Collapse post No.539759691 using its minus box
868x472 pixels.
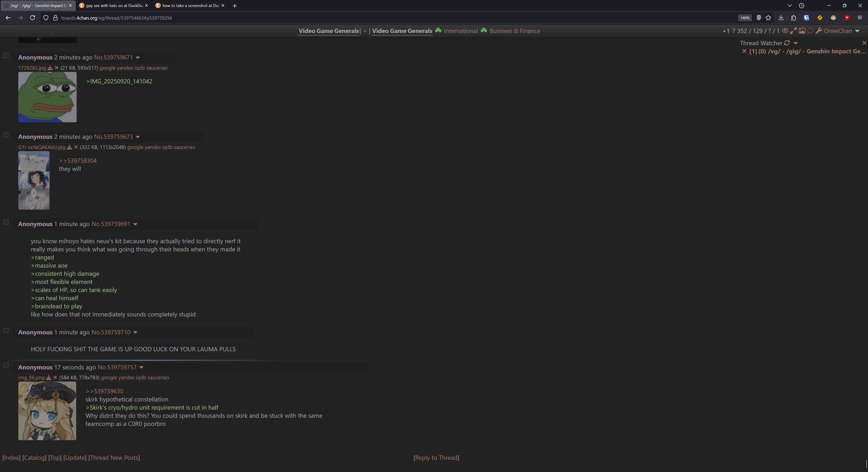[6, 222]
